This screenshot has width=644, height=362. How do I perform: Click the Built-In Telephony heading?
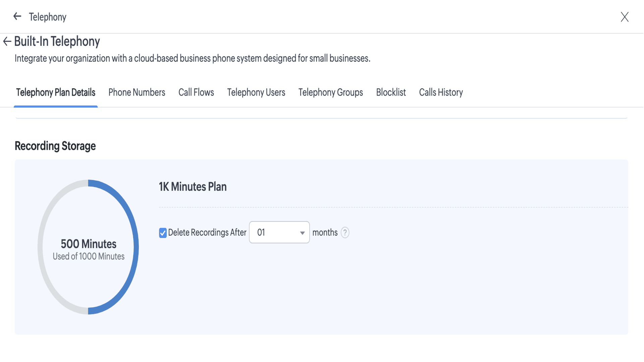[x=57, y=42]
